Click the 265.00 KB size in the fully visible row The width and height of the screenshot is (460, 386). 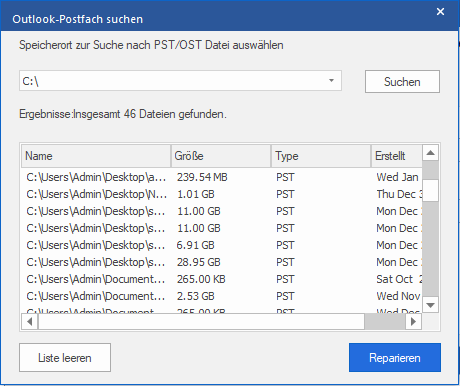201,279
